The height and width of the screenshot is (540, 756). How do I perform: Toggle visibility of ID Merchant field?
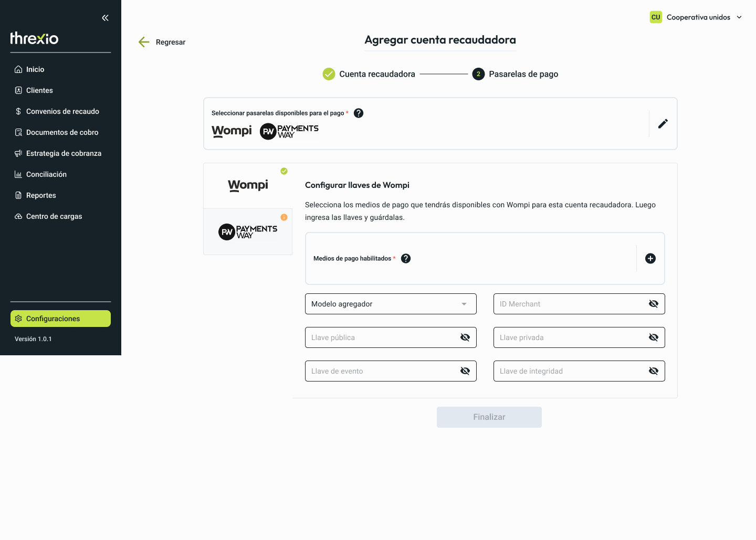coord(654,304)
